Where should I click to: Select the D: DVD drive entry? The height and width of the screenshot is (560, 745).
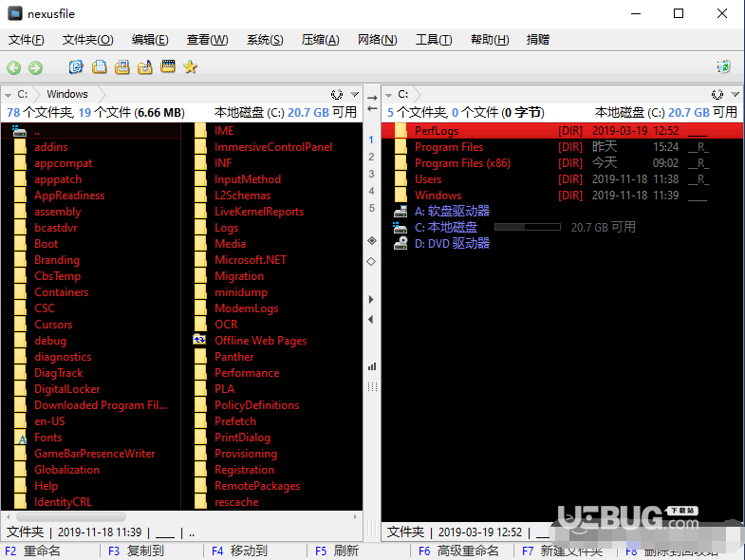pos(452,243)
